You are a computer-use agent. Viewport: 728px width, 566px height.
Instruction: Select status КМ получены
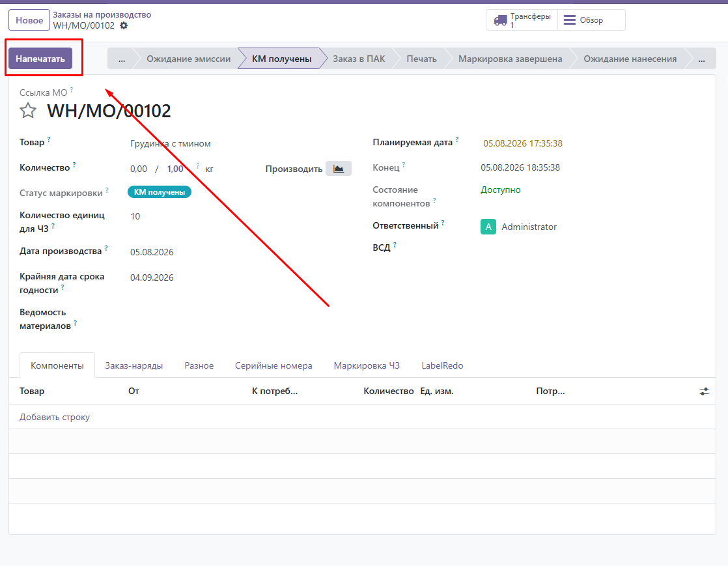(281, 59)
